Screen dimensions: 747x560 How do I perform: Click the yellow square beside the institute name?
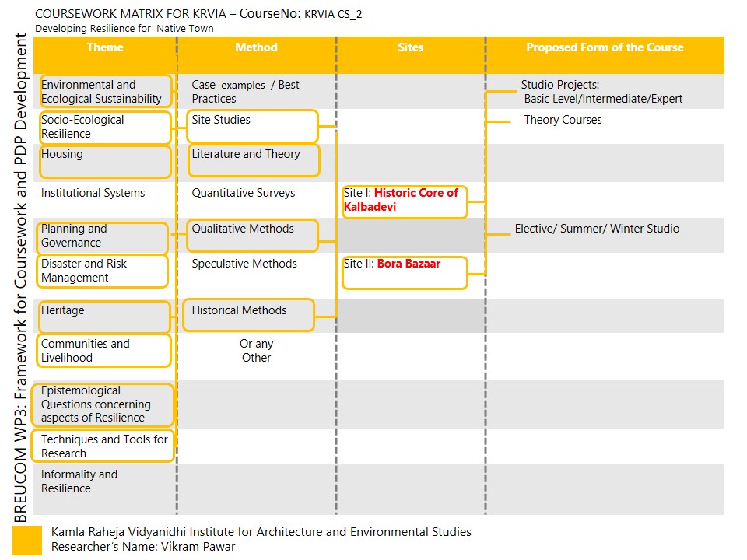[27, 540]
